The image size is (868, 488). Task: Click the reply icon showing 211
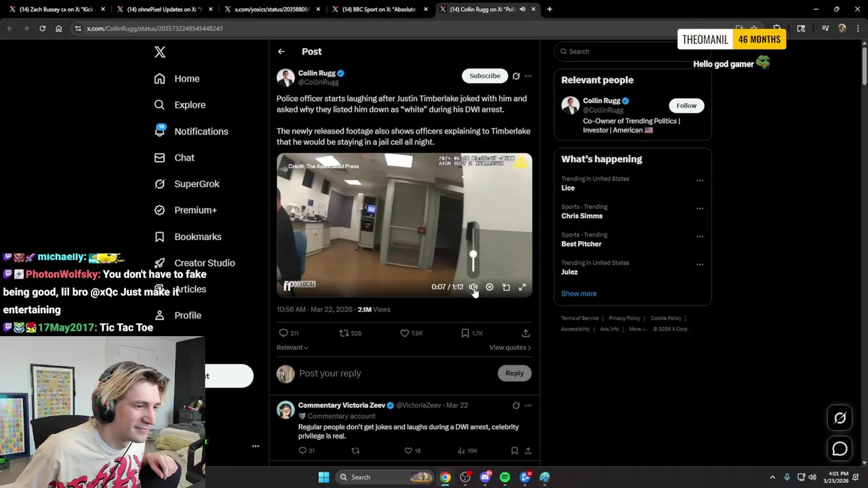289,333
